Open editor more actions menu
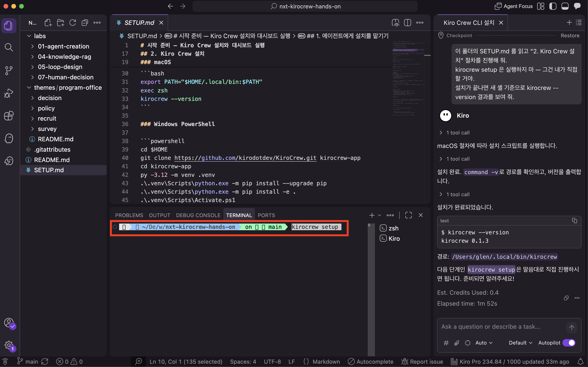This screenshot has width=588, height=367. coord(420,23)
